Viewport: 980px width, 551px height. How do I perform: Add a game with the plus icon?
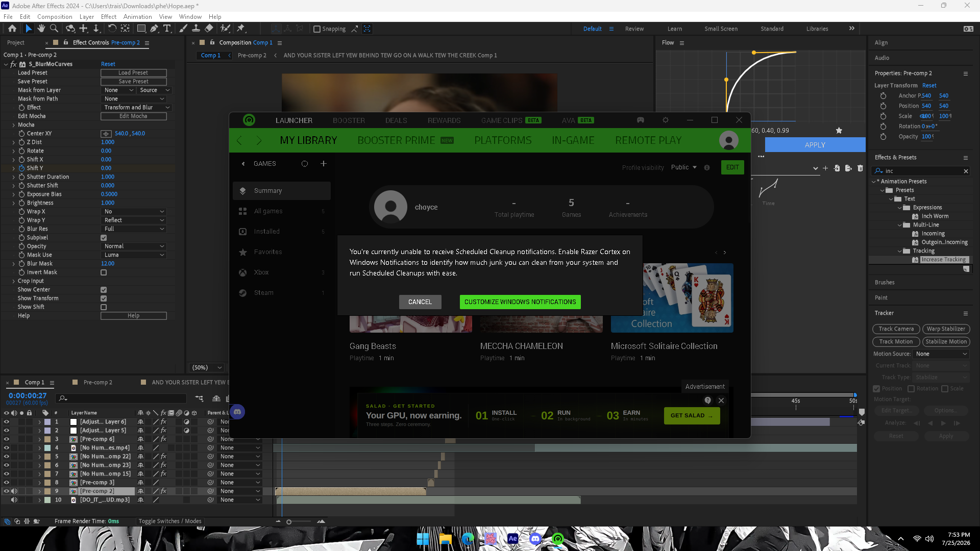[x=323, y=164]
